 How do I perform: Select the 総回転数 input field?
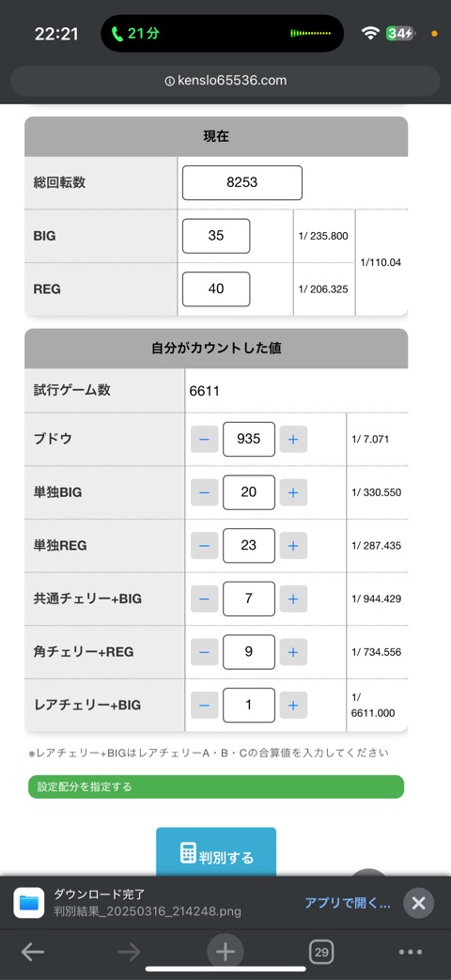[242, 182]
